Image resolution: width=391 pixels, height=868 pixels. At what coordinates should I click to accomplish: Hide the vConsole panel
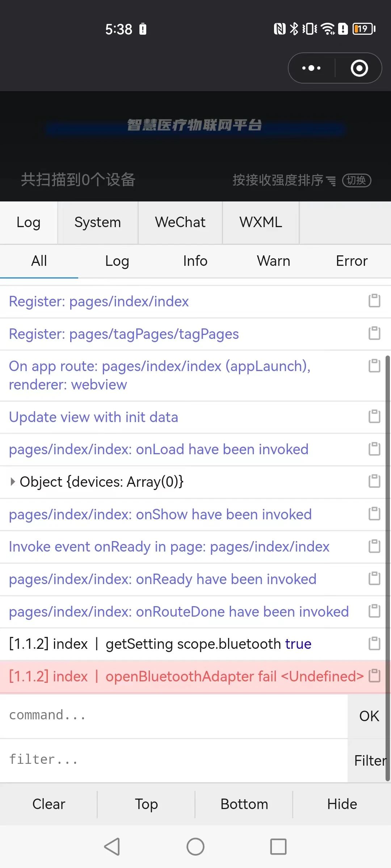point(342,804)
